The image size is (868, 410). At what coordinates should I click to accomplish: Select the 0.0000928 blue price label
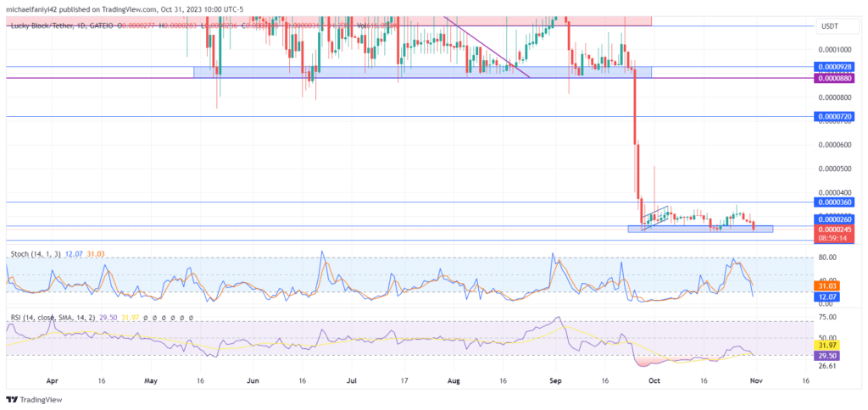point(834,67)
